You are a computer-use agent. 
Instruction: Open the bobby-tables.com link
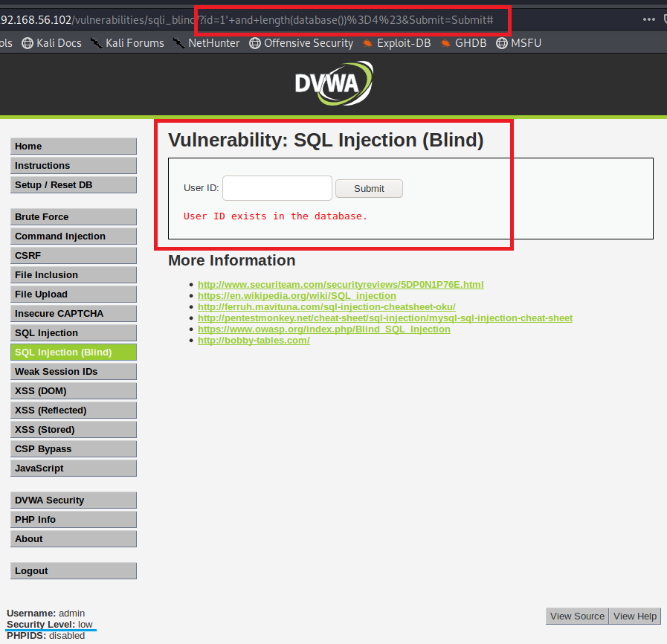point(254,341)
